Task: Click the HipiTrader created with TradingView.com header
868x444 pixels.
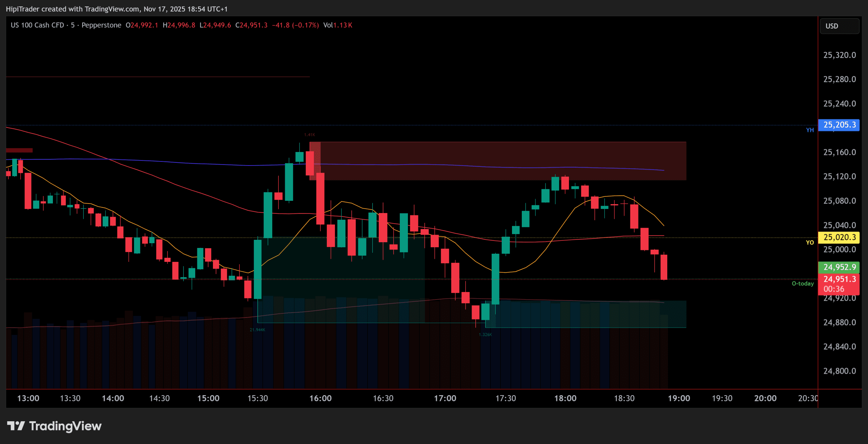Action: [117, 9]
